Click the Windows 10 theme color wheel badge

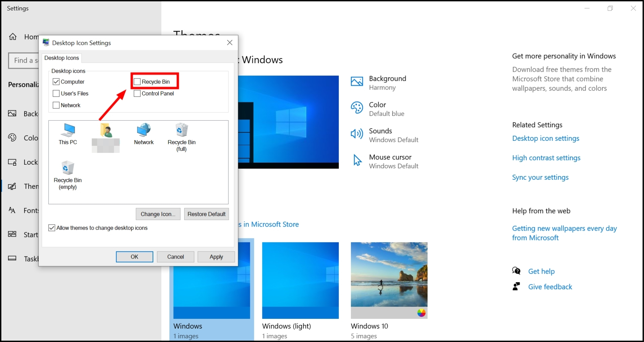click(422, 313)
